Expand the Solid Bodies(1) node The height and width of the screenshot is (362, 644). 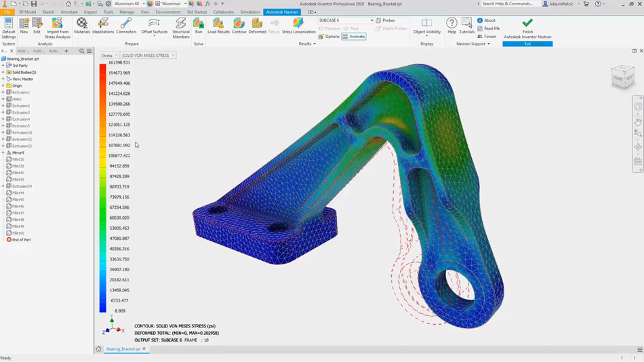[x=3, y=73]
